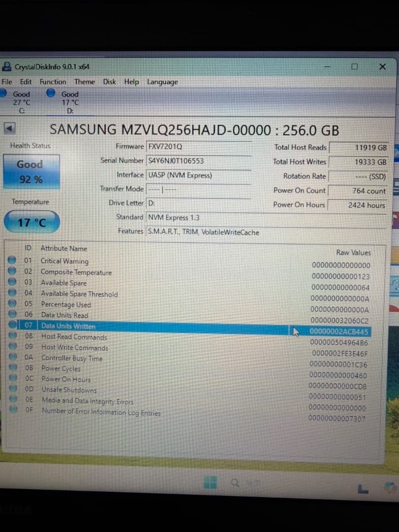Click the status dot for Available Spare Threshold
Screen dimensions: 399x532
[12, 293]
